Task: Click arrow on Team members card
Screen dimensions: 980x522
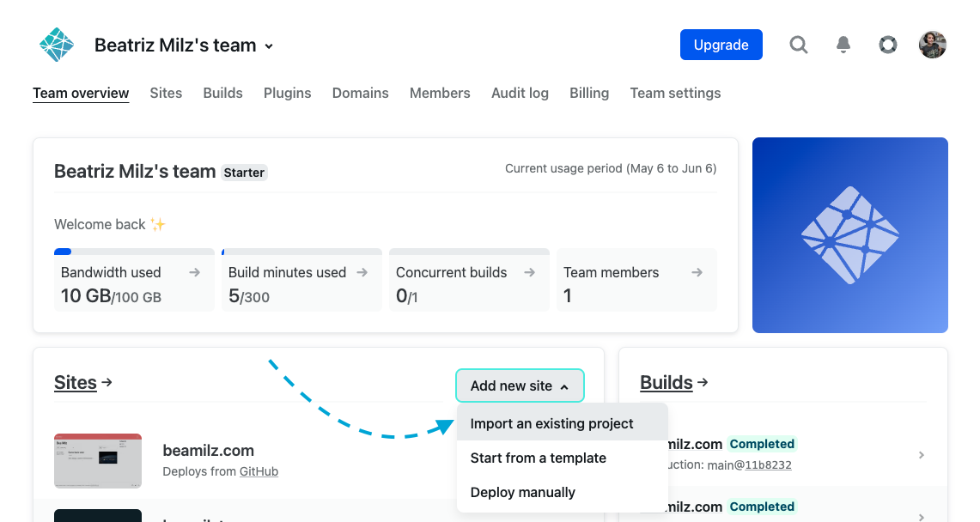Action: click(697, 272)
